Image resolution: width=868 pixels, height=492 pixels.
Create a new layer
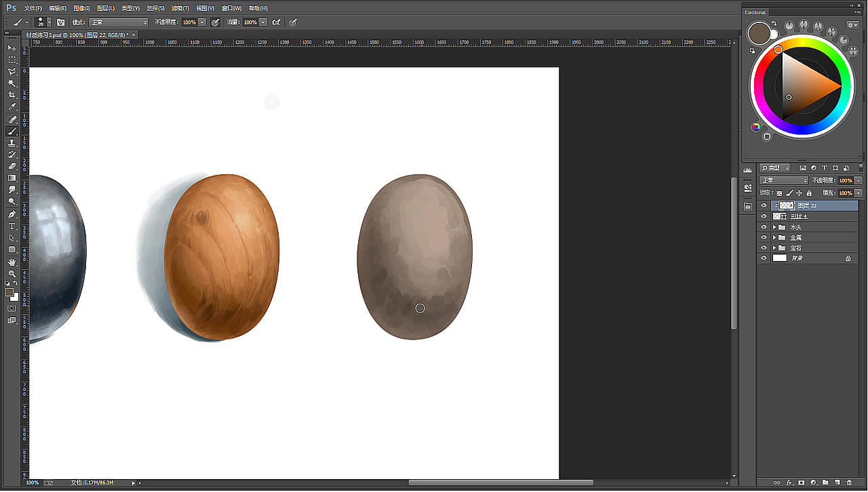[x=837, y=483]
